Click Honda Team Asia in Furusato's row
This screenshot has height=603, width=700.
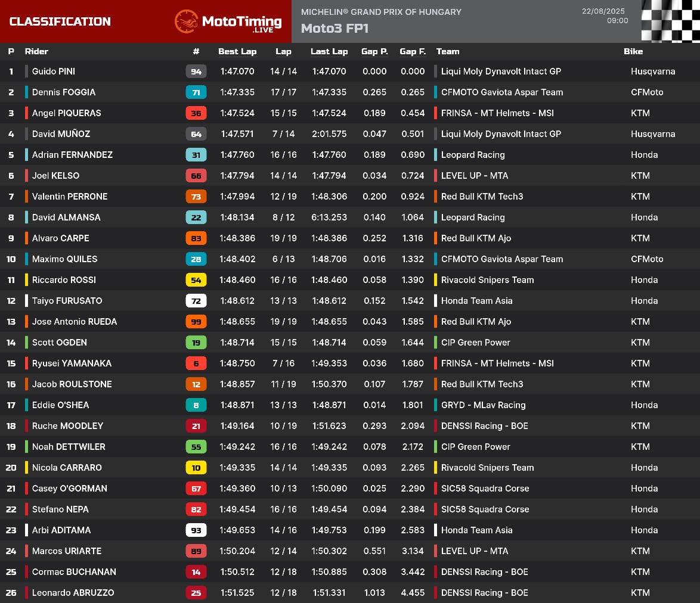477,301
